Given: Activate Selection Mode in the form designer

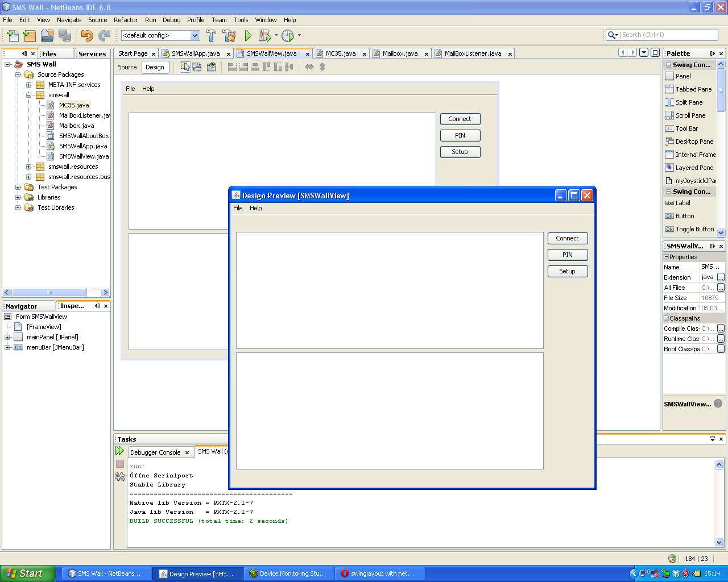Looking at the screenshot, I should [185, 66].
